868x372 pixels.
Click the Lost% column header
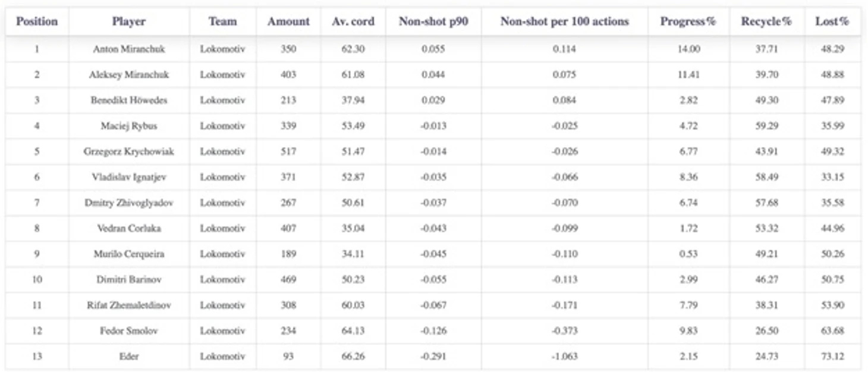pyautogui.click(x=832, y=22)
